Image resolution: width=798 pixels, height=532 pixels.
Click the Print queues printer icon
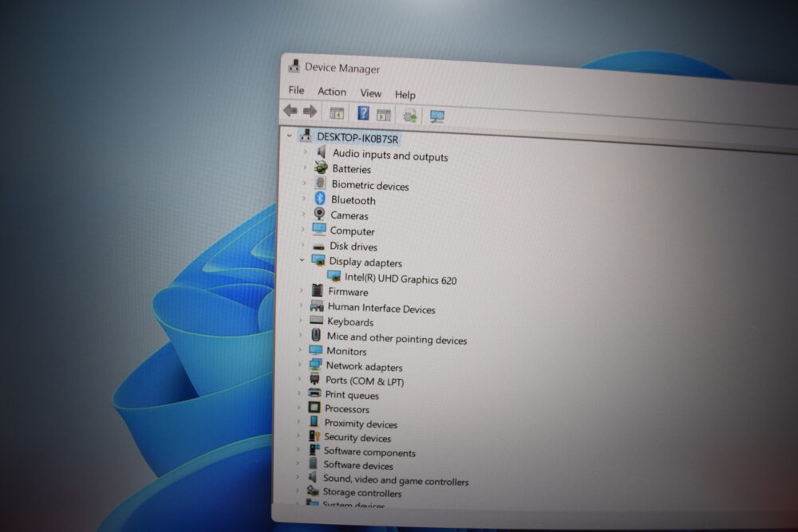(x=314, y=392)
